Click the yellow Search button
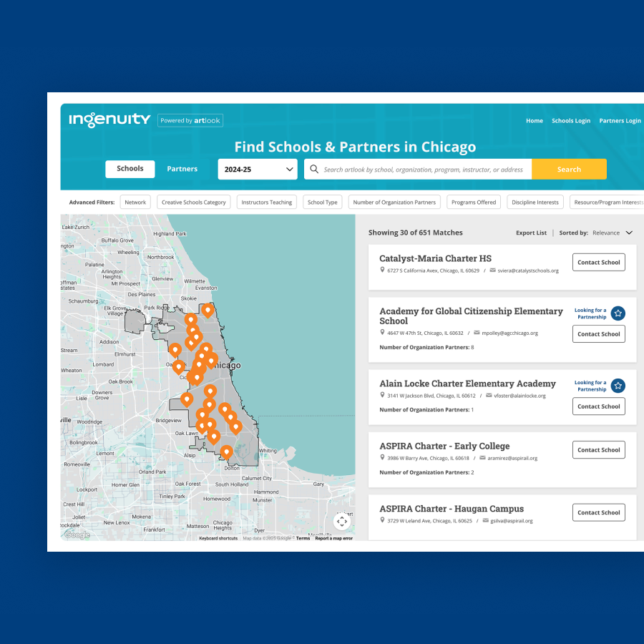Screen dimensions: 644x644 tap(569, 169)
